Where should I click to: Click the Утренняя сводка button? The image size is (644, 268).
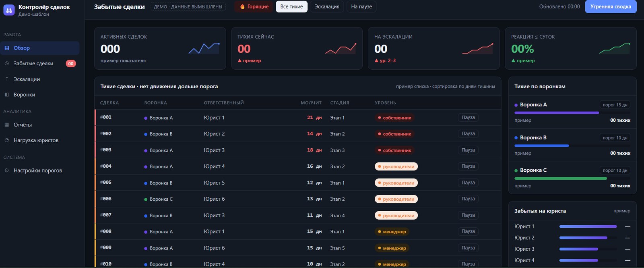click(611, 6)
